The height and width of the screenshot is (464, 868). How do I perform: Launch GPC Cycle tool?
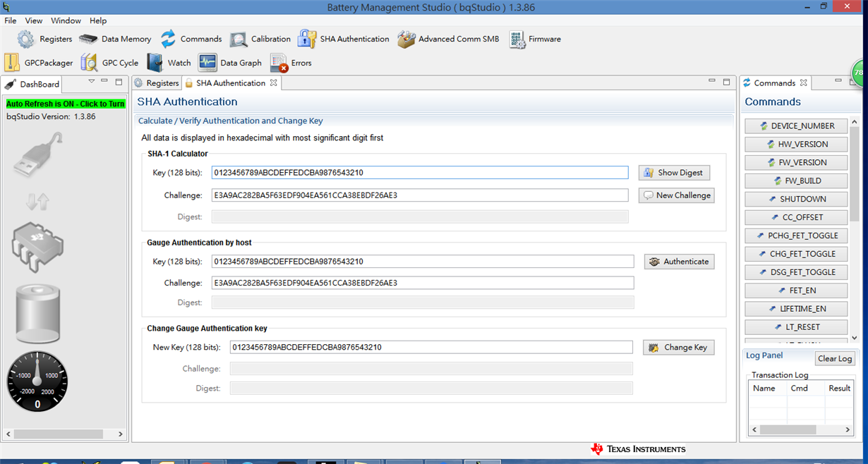pyautogui.click(x=109, y=63)
